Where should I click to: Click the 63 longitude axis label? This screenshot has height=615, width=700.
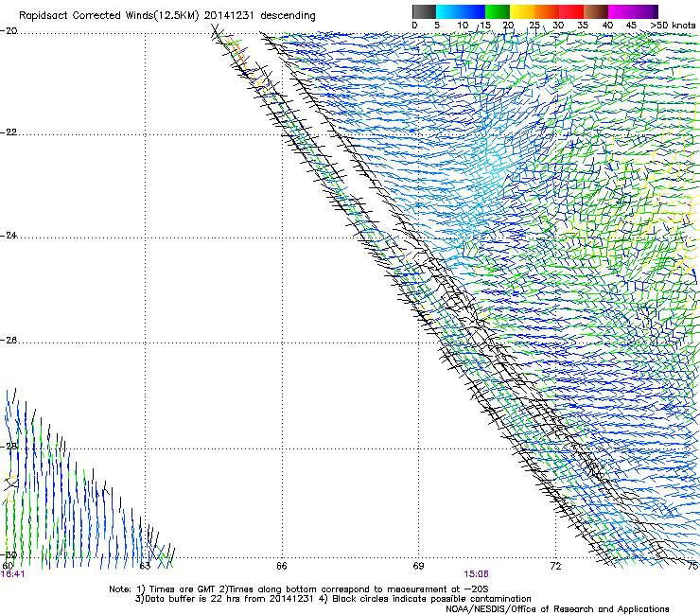pyautogui.click(x=145, y=567)
